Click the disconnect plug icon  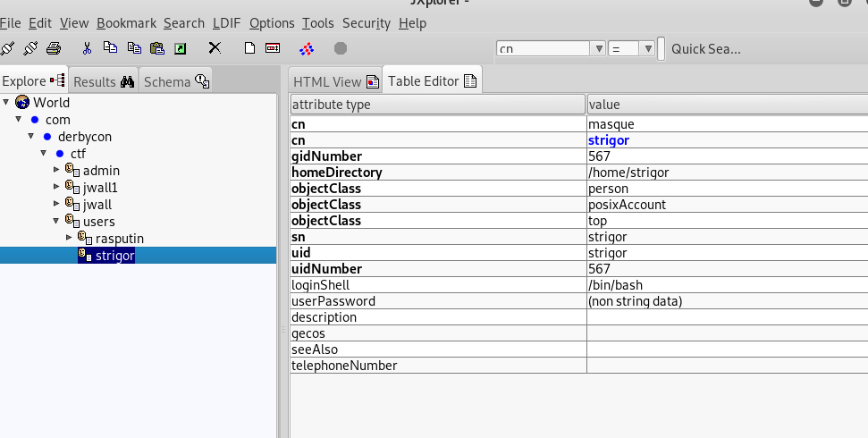(30, 48)
